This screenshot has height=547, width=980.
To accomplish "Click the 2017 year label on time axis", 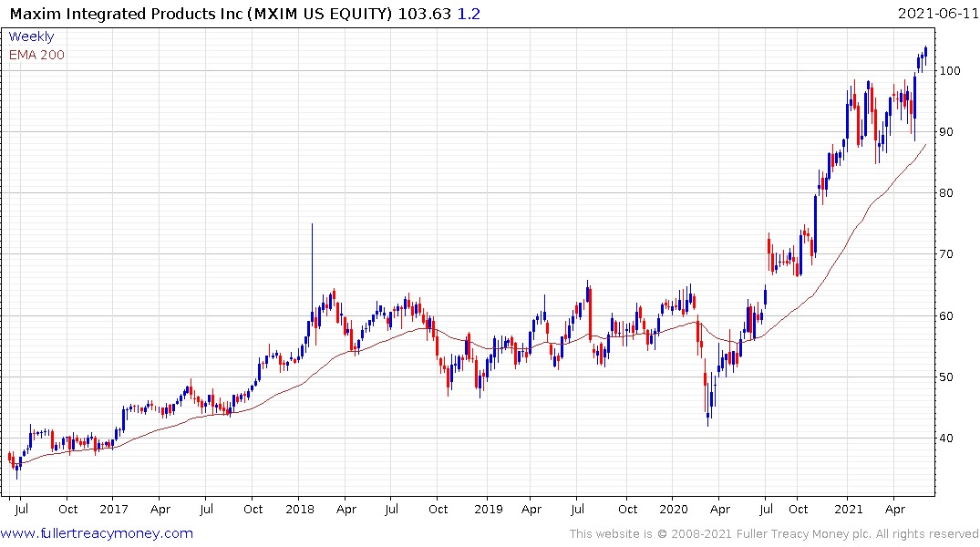I will (x=114, y=509).
